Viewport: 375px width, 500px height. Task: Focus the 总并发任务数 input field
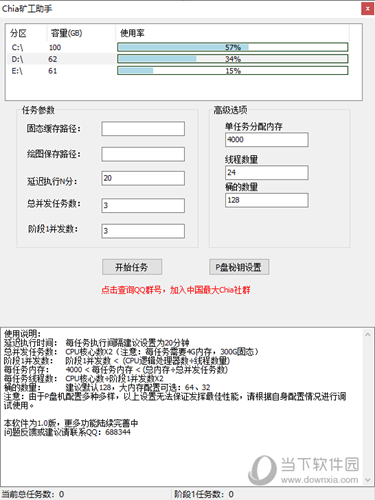pos(143,205)
